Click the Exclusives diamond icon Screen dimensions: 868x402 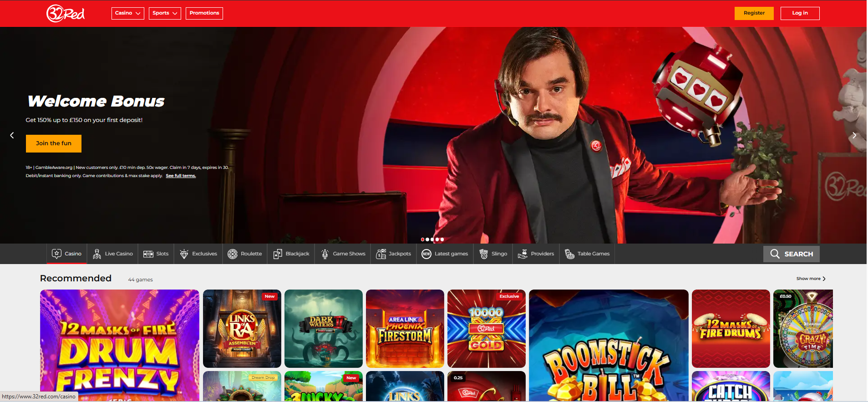[x=184, y=254]
